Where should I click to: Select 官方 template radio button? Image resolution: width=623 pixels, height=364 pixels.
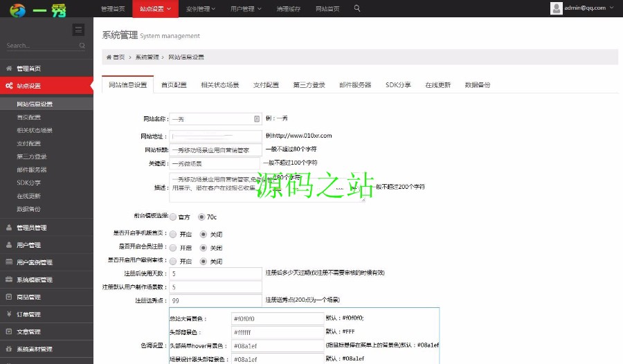click(x=173, y=217)
